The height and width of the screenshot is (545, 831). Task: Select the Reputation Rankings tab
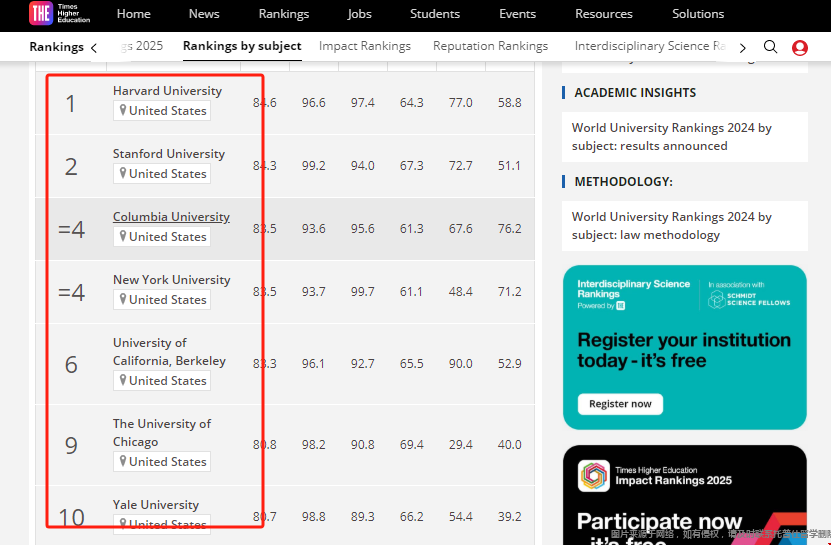(490, 46)
